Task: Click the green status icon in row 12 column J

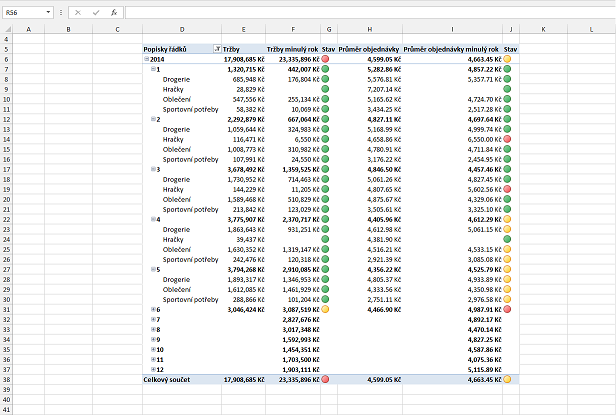Action: click(x=507, y=119)
